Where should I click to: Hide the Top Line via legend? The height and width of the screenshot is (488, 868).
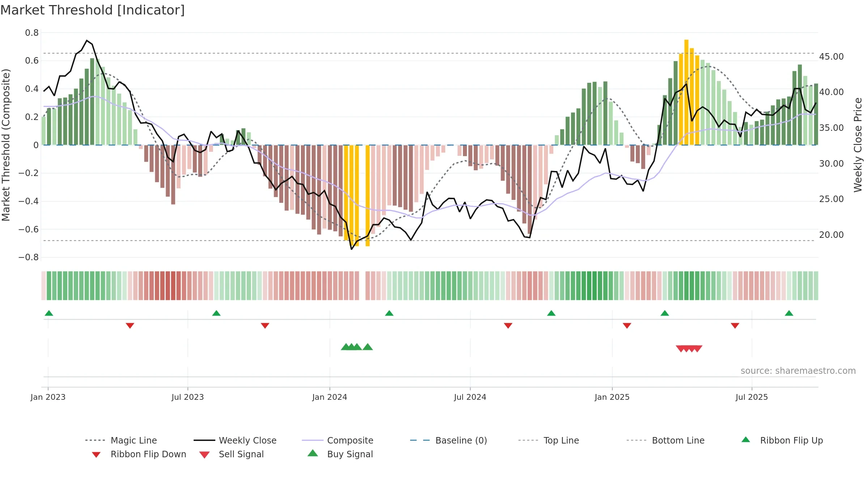(549, 440)
